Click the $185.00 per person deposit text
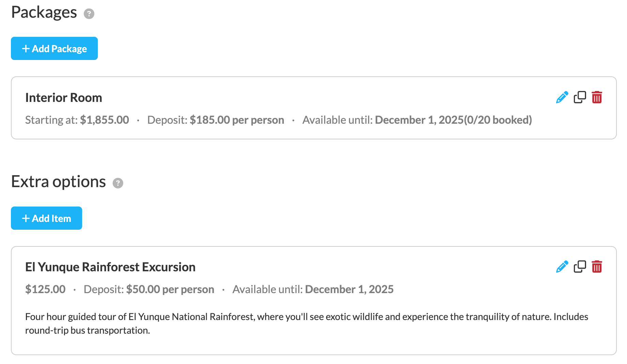Viewport: 627px width, 364px height. 237,120
